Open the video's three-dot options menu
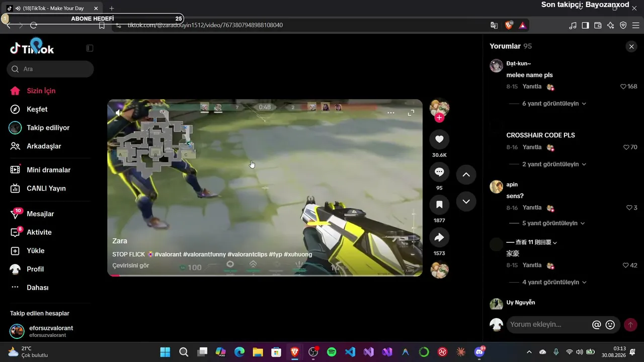The height and width of the screenshot is (362, 644). tap(391, 113)
